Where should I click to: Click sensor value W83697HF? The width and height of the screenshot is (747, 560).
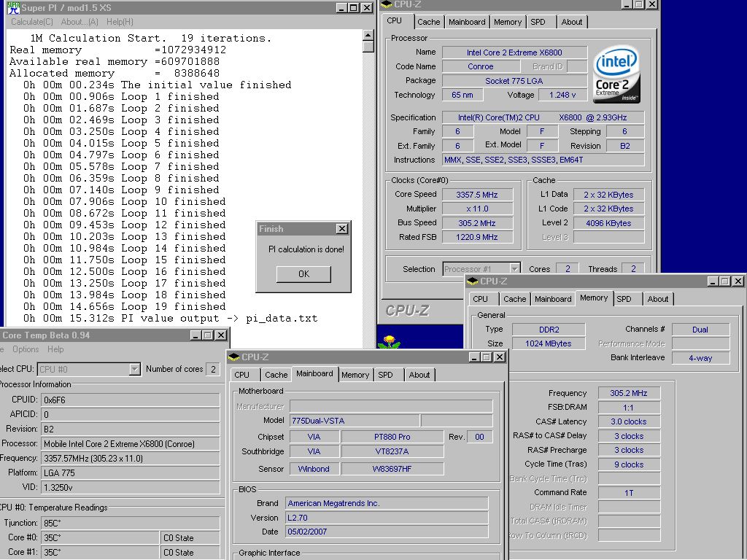coord(392,469)
